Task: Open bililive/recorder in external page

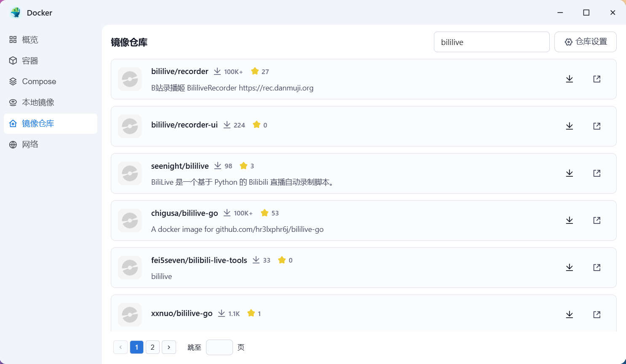Action: pos(597,79)
